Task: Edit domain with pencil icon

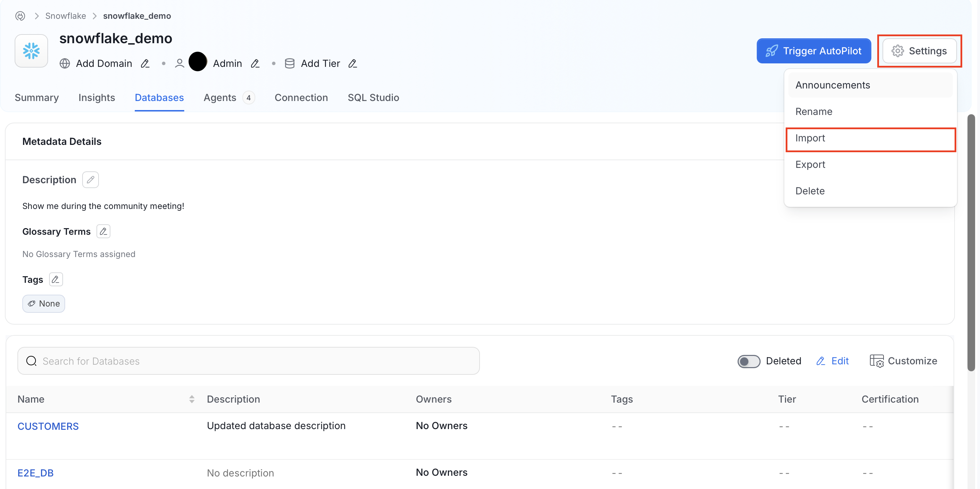Action: click(x=145, y=63)
